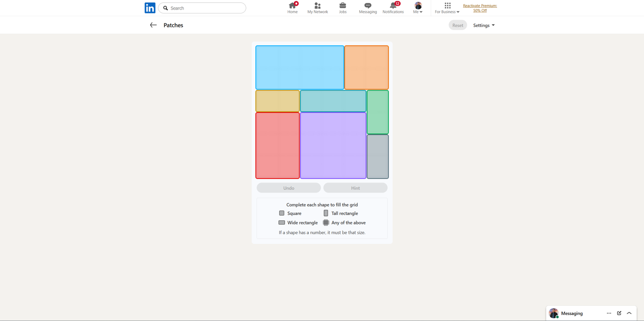Viewport: 644px width, 321px height.
Task: Open the Settings dropdown
Action: [483, 25]
